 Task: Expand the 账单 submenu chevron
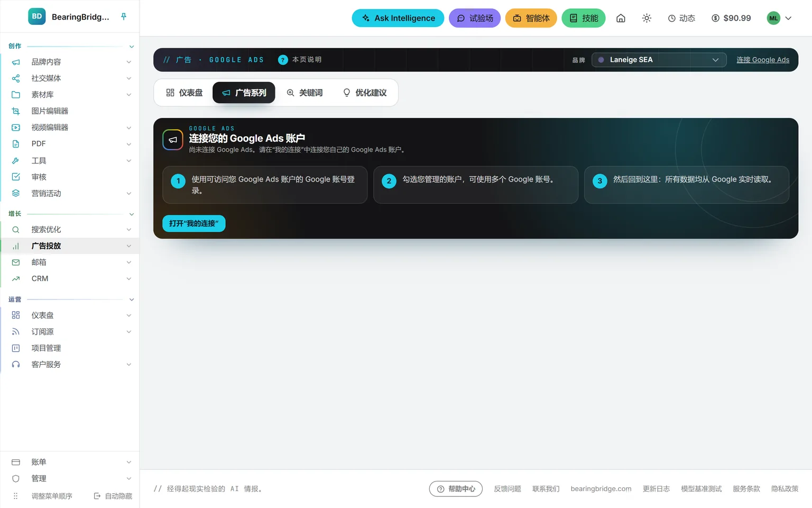(129, 462)
